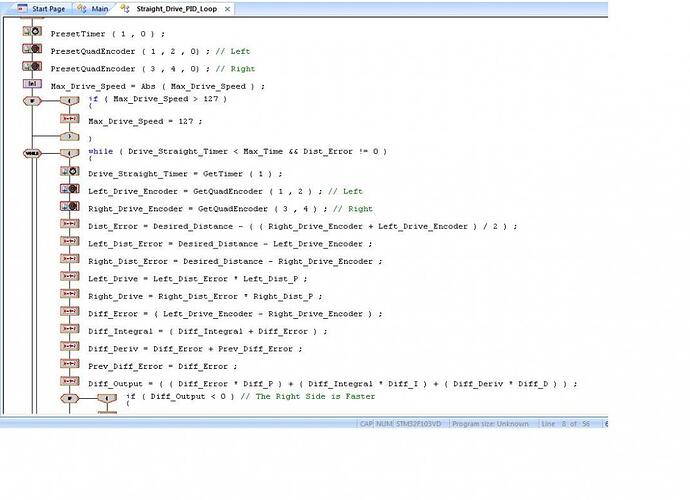Click the while loop condition code line
Viewport: 690px width, 500px height.
coord(237,151)
